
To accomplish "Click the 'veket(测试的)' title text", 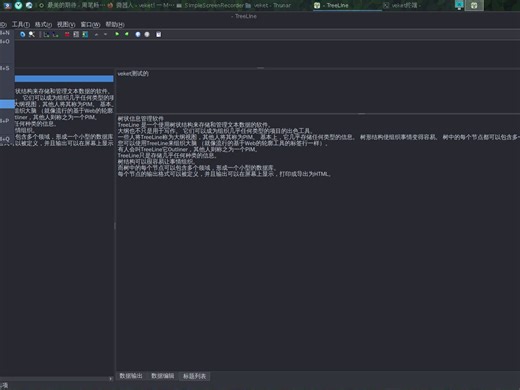I will 133,73.
